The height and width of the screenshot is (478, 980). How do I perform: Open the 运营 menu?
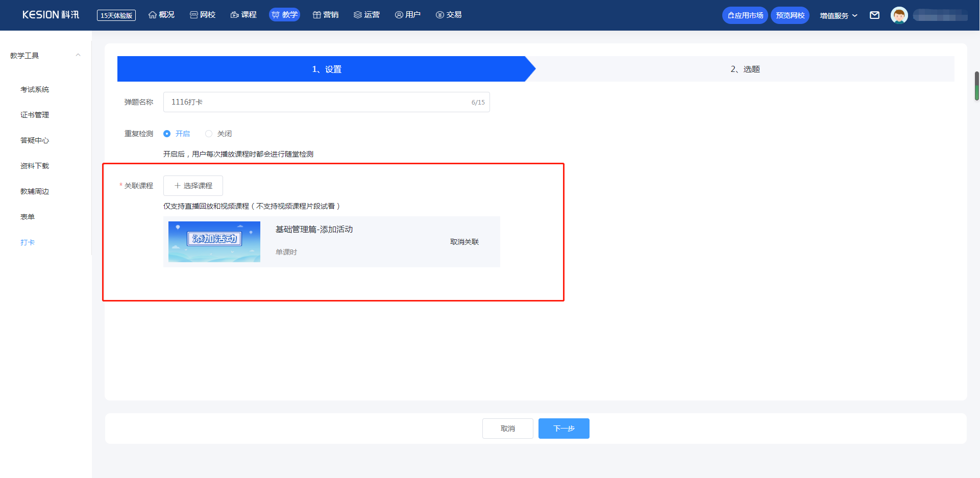366,15
